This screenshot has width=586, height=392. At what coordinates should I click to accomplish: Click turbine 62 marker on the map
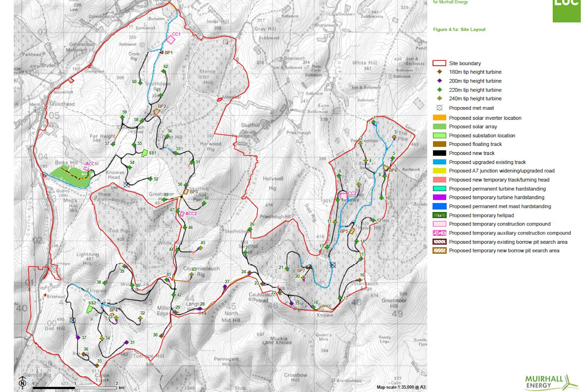coord(164,71)
